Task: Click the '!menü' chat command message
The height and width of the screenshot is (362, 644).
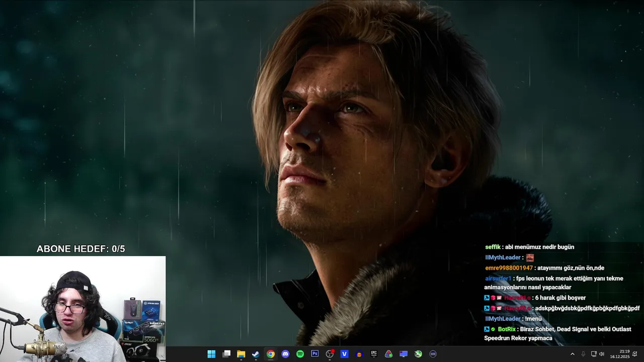Action: [x=513, y=319]
